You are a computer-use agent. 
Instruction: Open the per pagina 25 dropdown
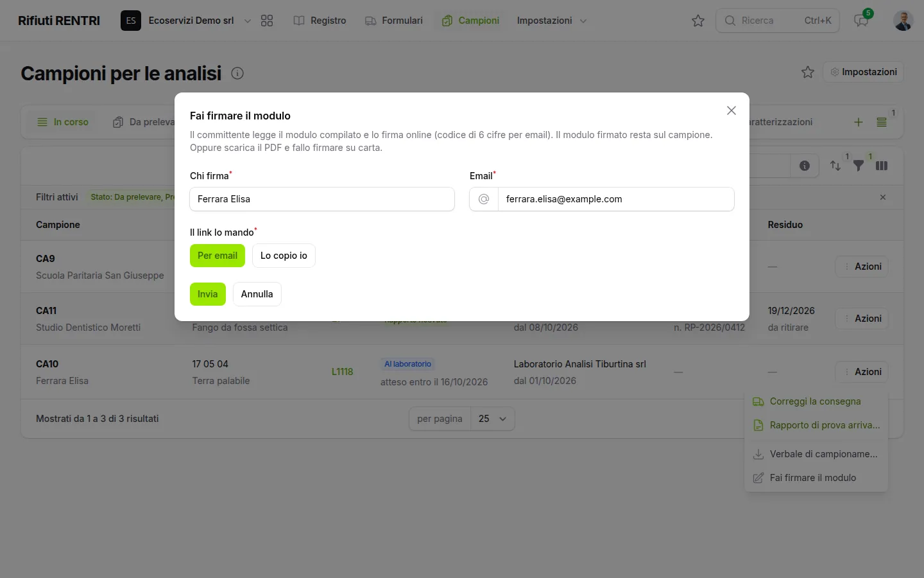point(492,419)
